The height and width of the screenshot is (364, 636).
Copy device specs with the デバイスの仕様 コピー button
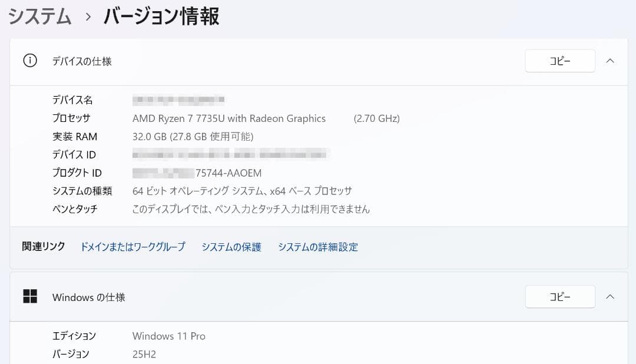pos(560,61)
